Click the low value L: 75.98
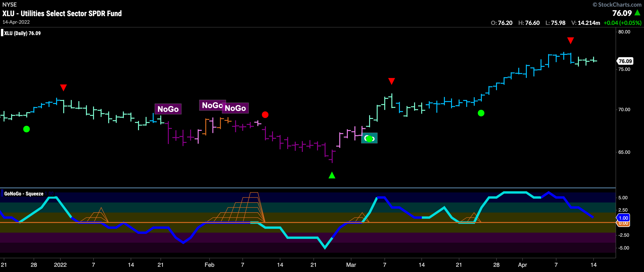Image resolution: width=644 pixels, height=272 pixels. (x=555, y=23)
